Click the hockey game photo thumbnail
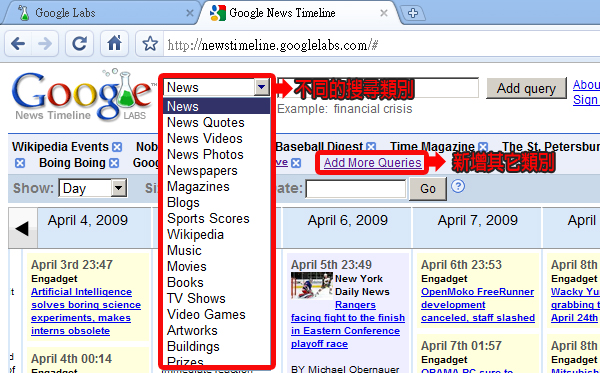Image resolution: width=600 pixels, height=373 pixels. tap(312, 285)
